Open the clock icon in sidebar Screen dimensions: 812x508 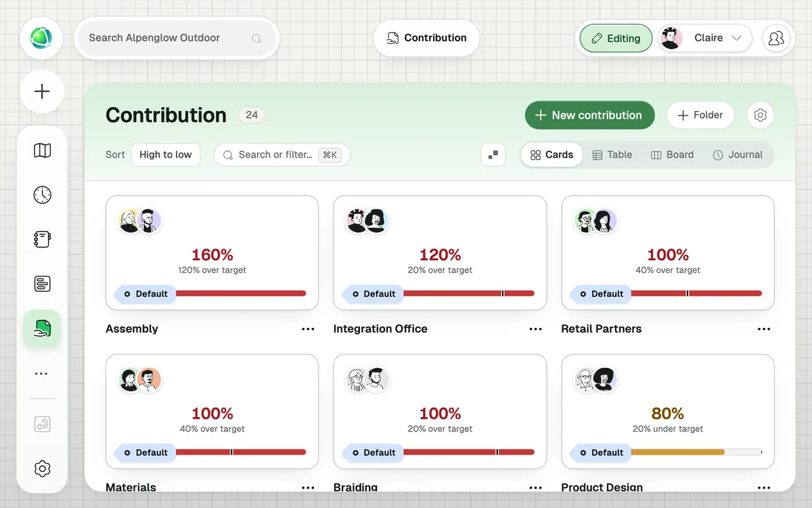pyautogui.click(x=42, y=195)
